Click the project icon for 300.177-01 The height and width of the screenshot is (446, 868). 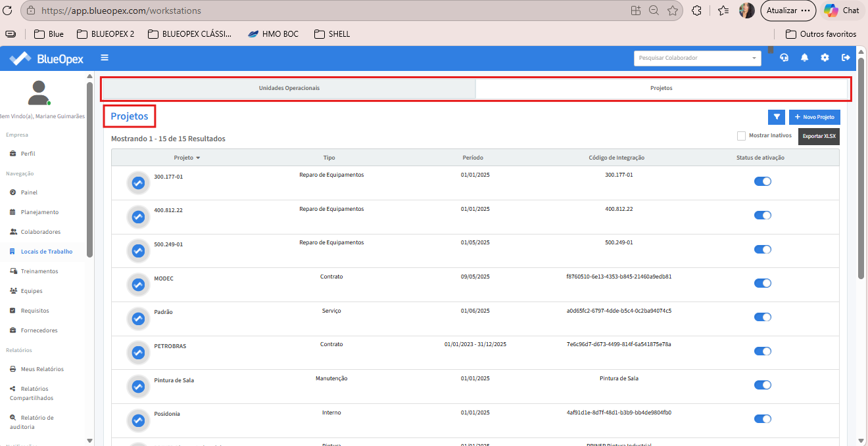pyautogui.click(x=138, y=183)
